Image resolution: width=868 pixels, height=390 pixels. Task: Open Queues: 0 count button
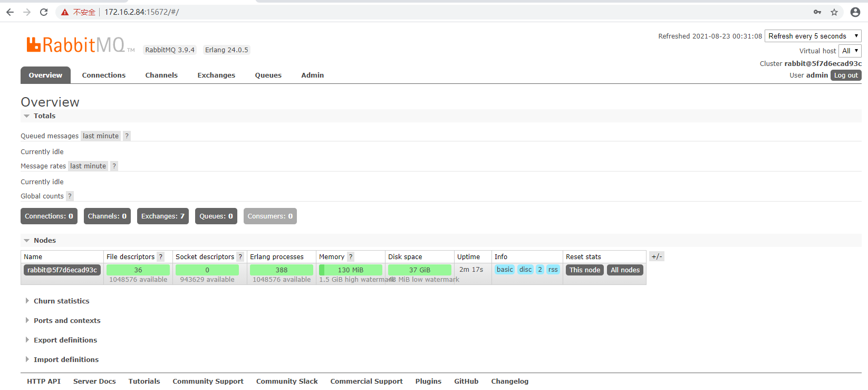(216, 216)
